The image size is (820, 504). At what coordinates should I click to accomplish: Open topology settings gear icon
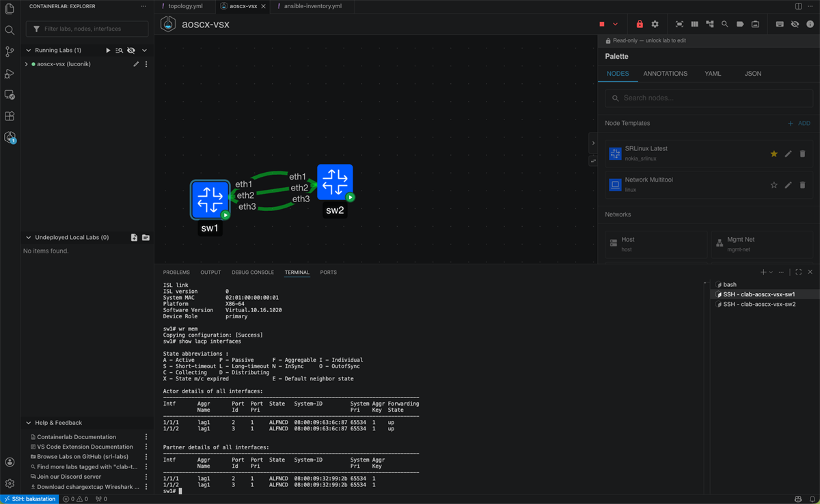655,25
